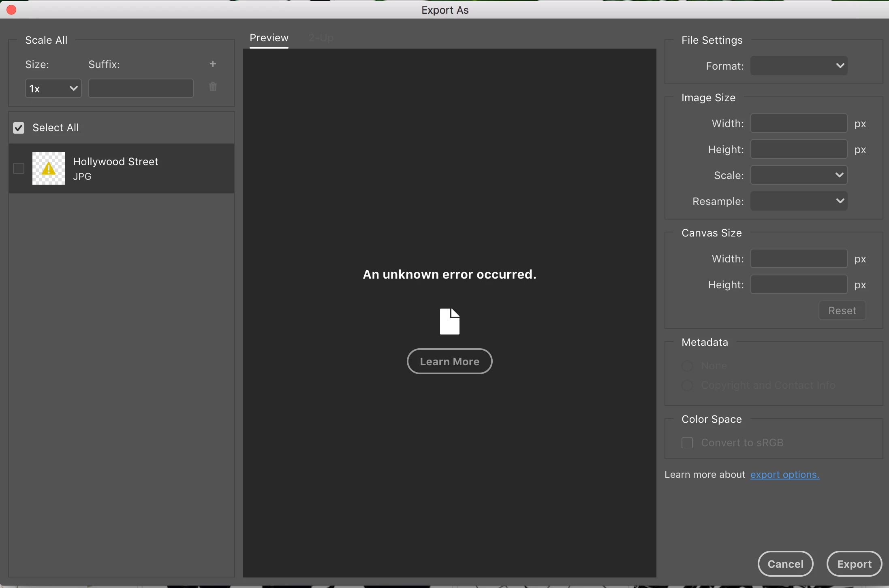Click the Suffix text input field
889x588 pixels.
(x=141, y=88)
